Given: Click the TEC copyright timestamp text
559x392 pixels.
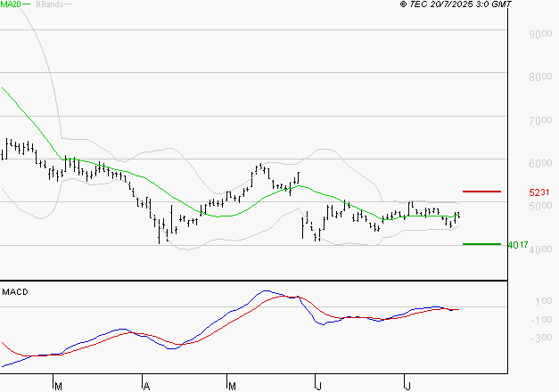Looking at the screenshot, I should (456, 4).
